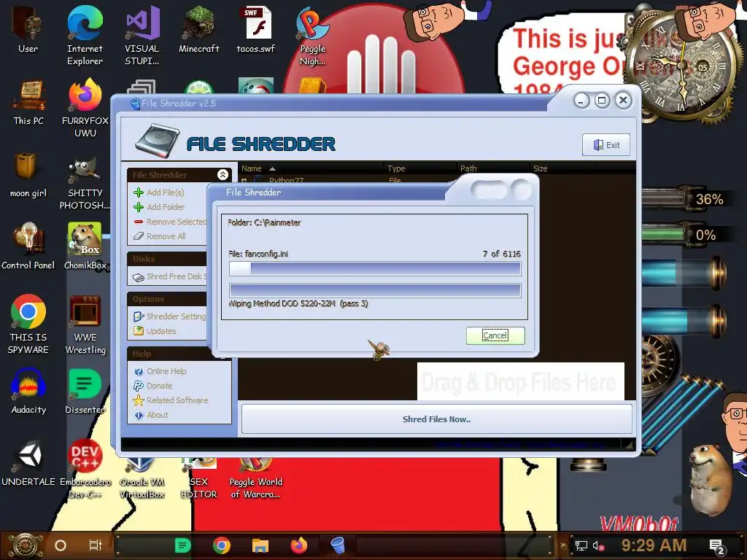Sort list by Type column header
747x560 pixels.
click(419, 168)
